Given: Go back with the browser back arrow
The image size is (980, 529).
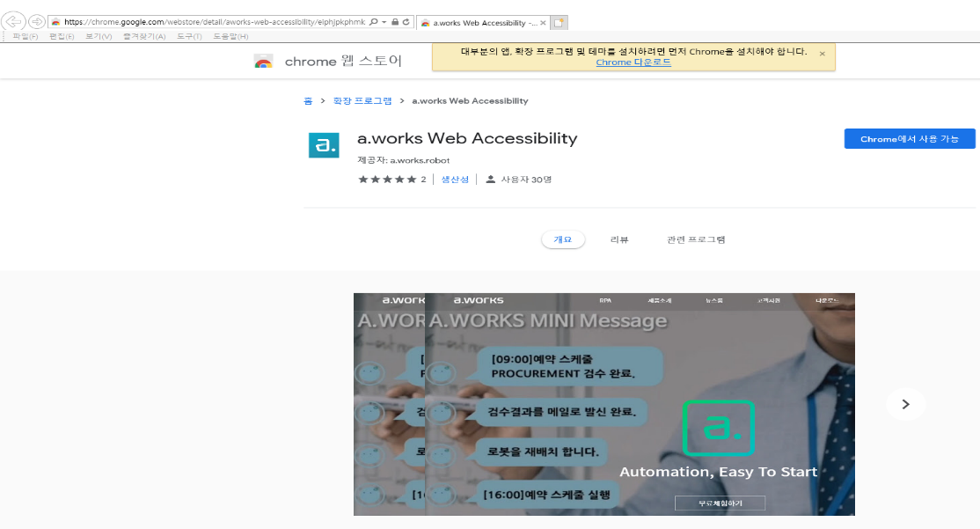Looking at the screenshot, I should (13, 22).
